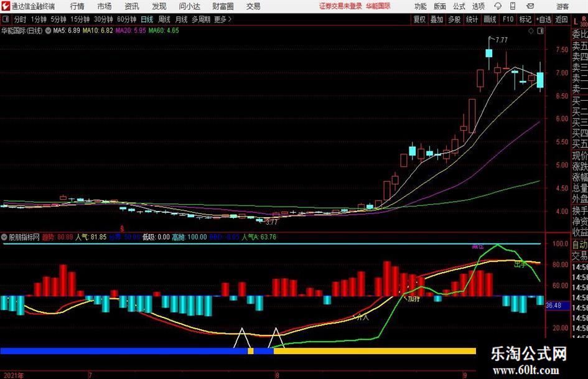Switch to 15分钟 period tab
Viewport: 588px width, 379px height.
[80, 19]
